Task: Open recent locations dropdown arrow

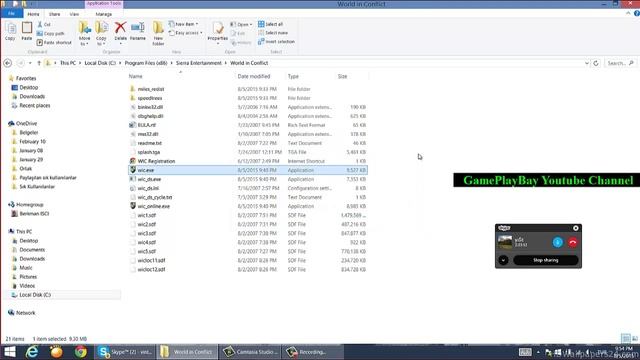Action: coord(30,63)
